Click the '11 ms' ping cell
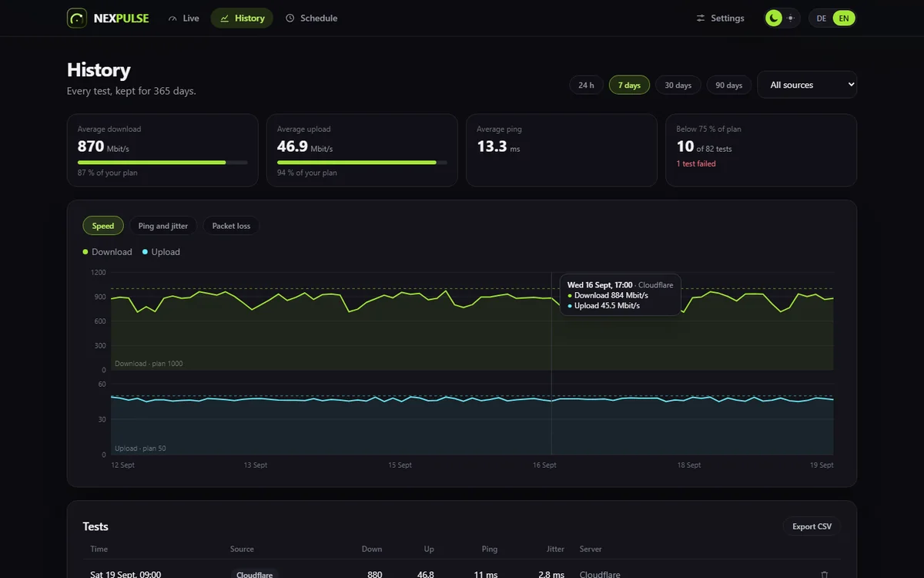The image size is (924, 578). [487, 574]
